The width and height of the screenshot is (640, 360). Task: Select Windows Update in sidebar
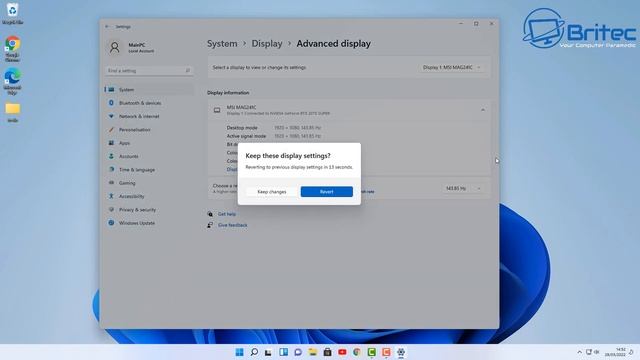tap(149, 223)
